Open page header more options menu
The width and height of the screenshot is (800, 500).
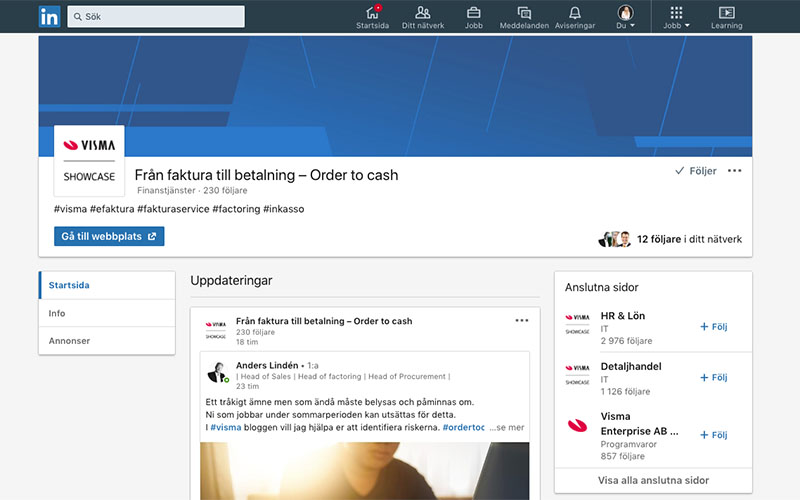coord(735,171)
